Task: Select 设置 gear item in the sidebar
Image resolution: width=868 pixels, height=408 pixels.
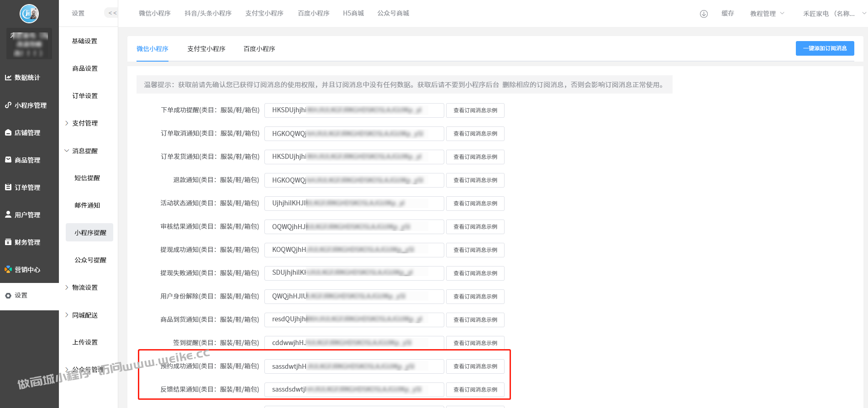Action: tap(29, 296)
